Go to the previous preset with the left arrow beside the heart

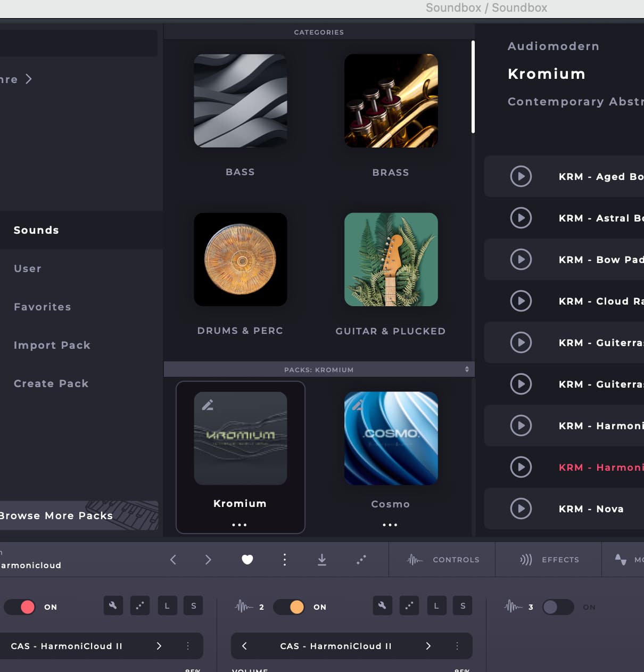coord(173,559)
